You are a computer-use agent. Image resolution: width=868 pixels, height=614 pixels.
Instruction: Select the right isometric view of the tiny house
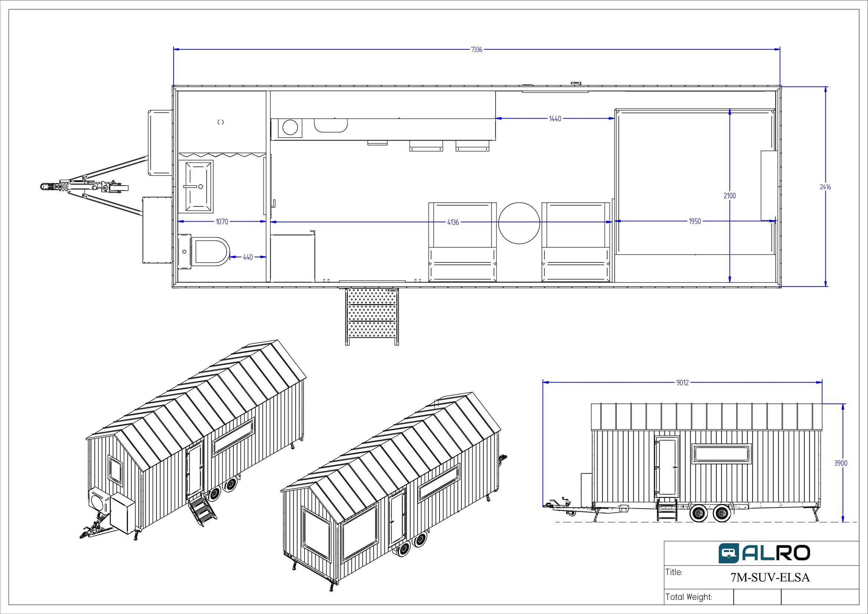pyautogui.click(x=393, y=492)
